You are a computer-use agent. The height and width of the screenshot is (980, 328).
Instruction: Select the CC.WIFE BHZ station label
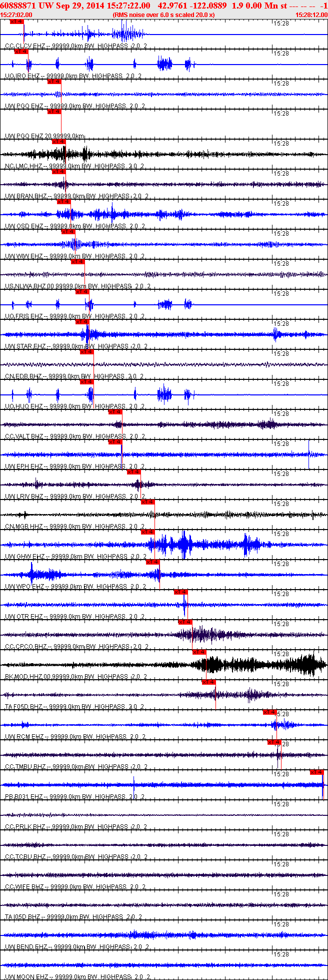[x=75, y=887]
